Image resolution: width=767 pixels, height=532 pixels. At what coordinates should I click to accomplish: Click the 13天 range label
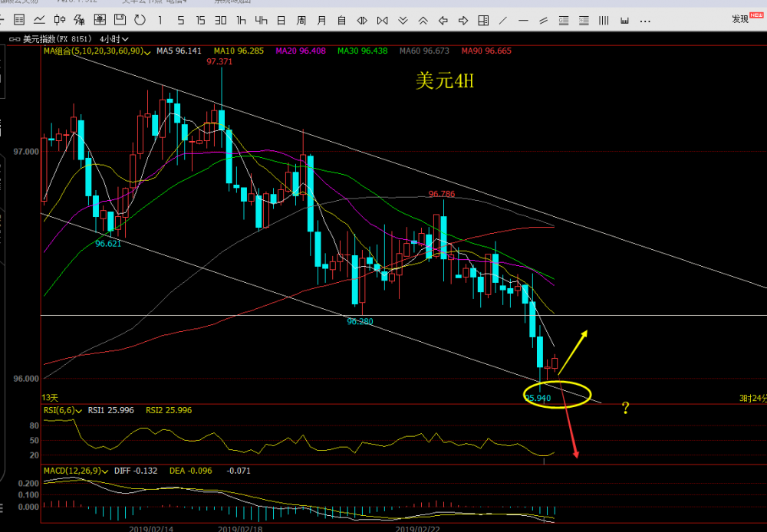tap(49, 398)
